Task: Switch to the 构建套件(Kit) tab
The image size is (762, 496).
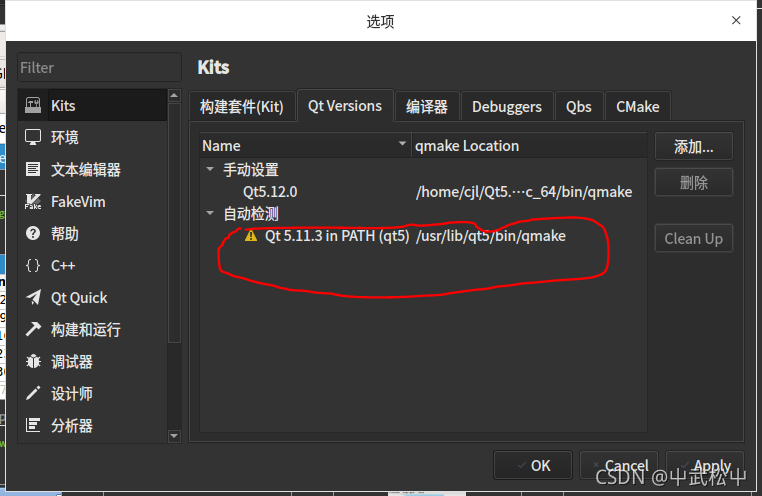Action: (242, 106)
